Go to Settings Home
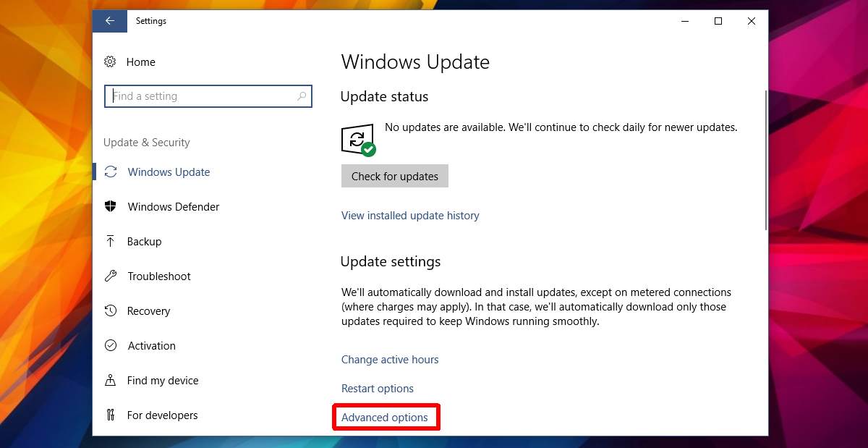Screen dimensions: 868x448 coord(141,62)
